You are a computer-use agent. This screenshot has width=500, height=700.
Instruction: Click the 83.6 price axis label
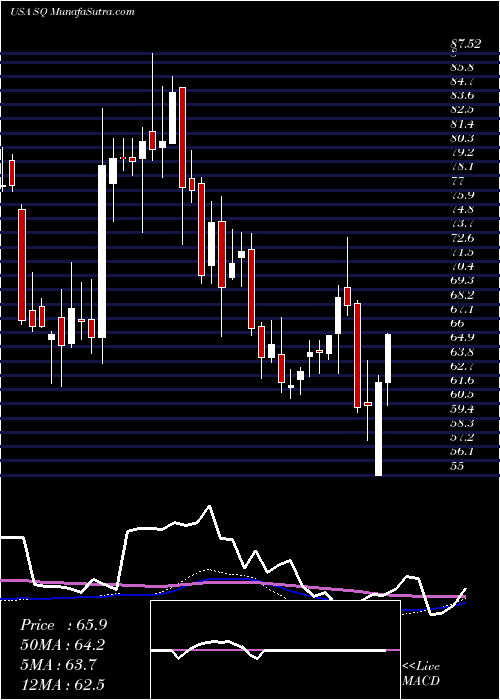(463, 96)
